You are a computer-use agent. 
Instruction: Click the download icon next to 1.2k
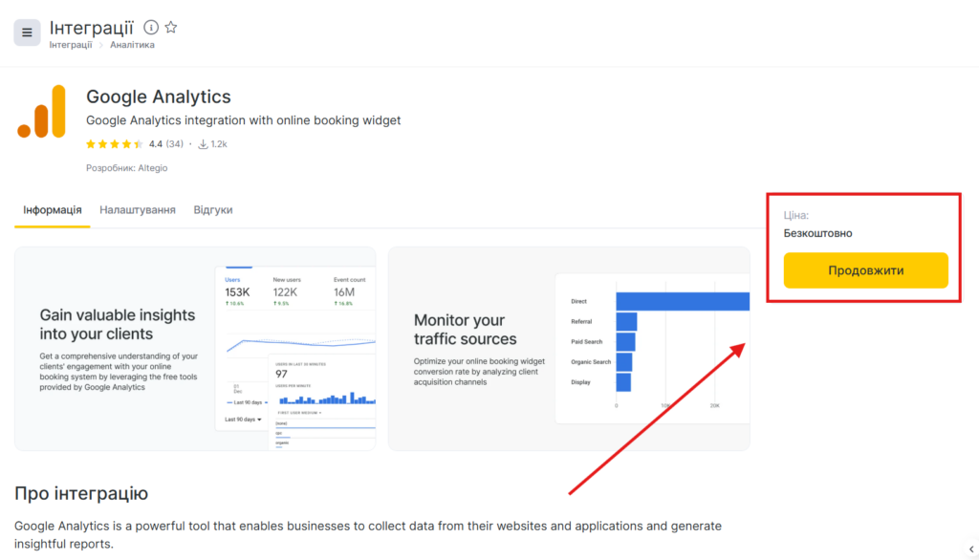point(203,144)
